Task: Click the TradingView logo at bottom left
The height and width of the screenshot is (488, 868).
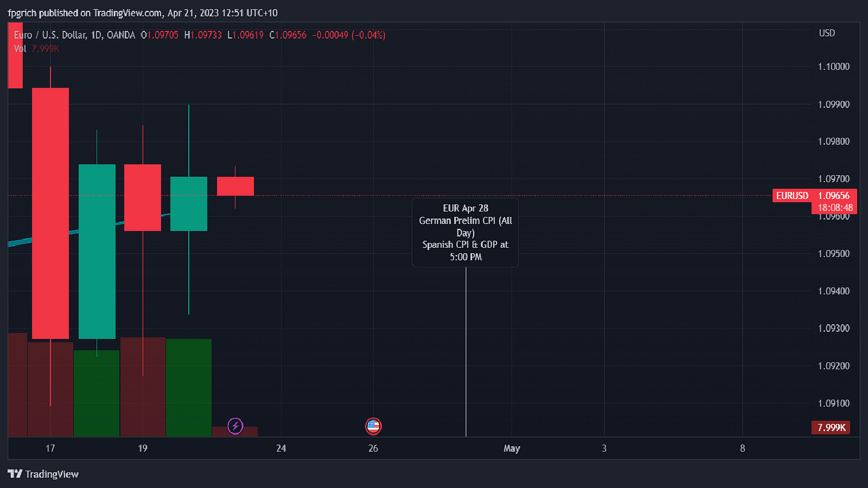Action: coord(43,474)
